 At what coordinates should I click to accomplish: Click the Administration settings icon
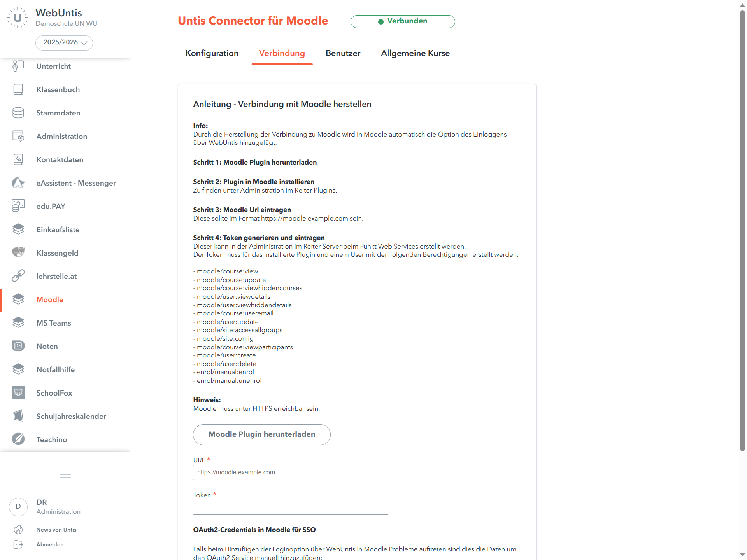click(x=18, y=136)
